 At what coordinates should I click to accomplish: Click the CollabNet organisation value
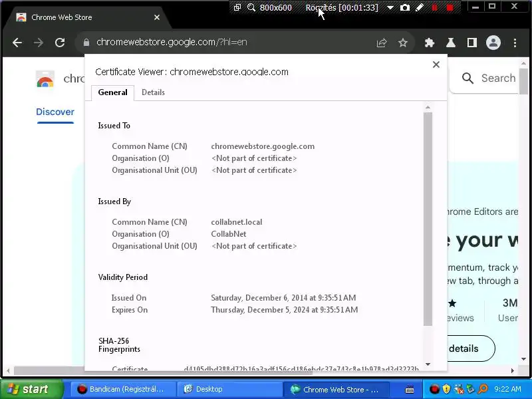(x=228, y=234)
